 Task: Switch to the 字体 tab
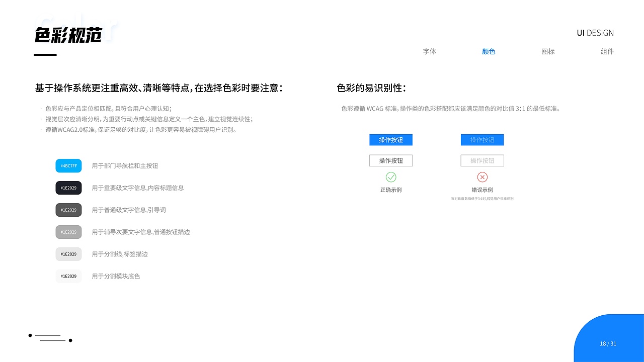pos(430,51)
